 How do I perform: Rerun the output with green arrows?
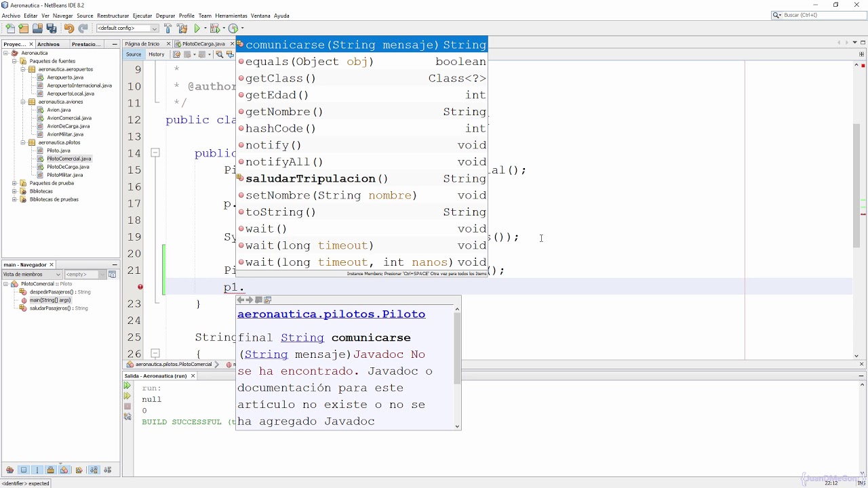click(x=127, y=386)
